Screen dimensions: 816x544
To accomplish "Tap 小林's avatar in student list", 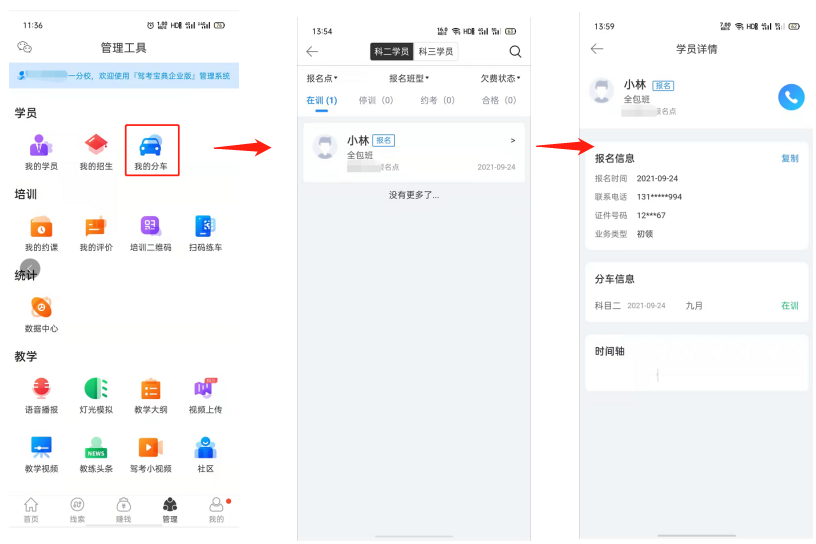I will pos(325,146).
